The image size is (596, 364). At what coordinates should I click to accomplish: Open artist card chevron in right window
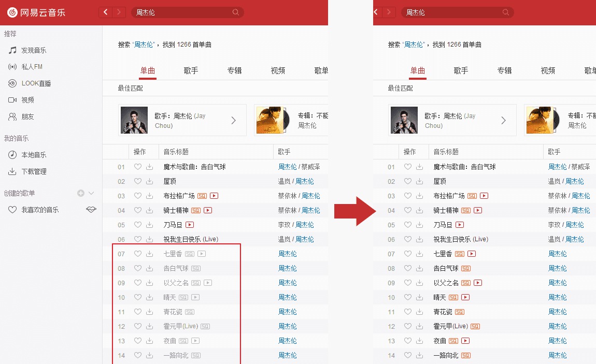503,120
